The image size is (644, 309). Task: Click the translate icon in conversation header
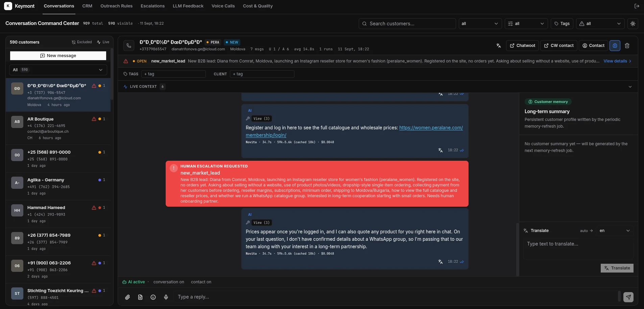tap(499, 46)
